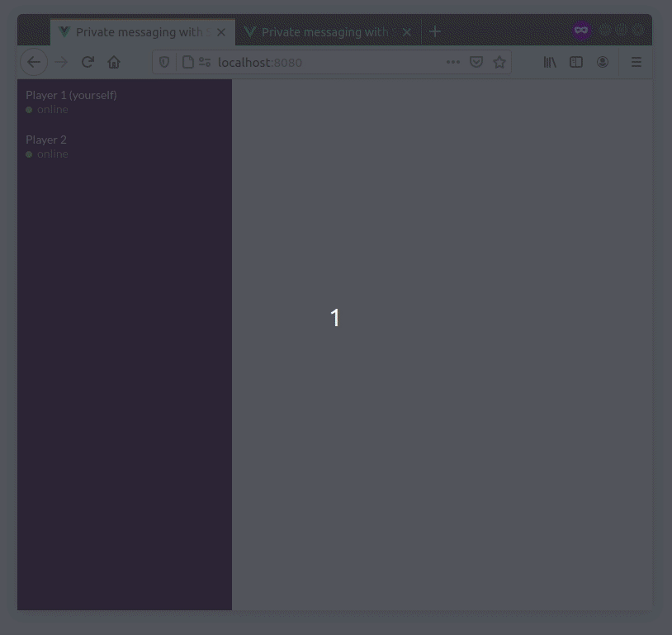Click the private browsing mask badge

tap(580, 31)
